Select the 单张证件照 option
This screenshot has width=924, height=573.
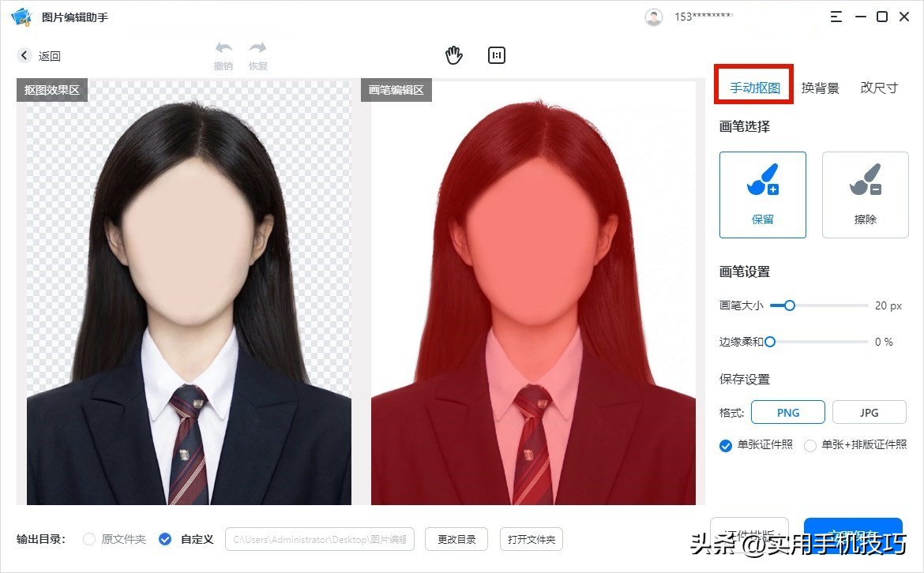coord(725,445)
